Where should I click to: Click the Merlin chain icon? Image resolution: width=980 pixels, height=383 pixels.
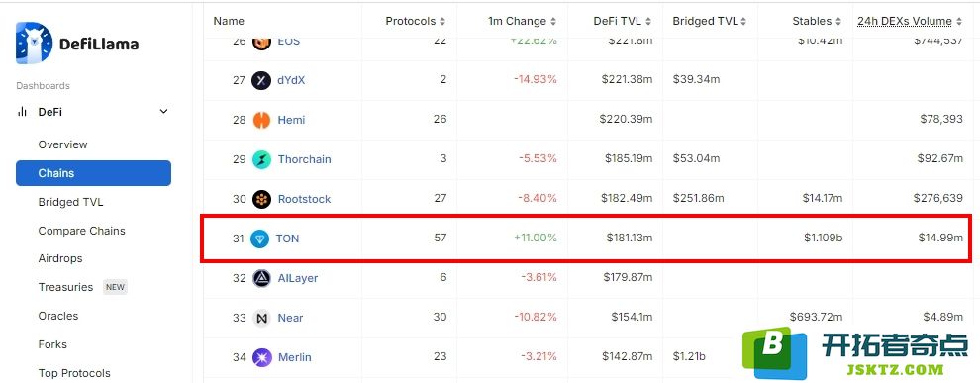click(x=261, y=356)
